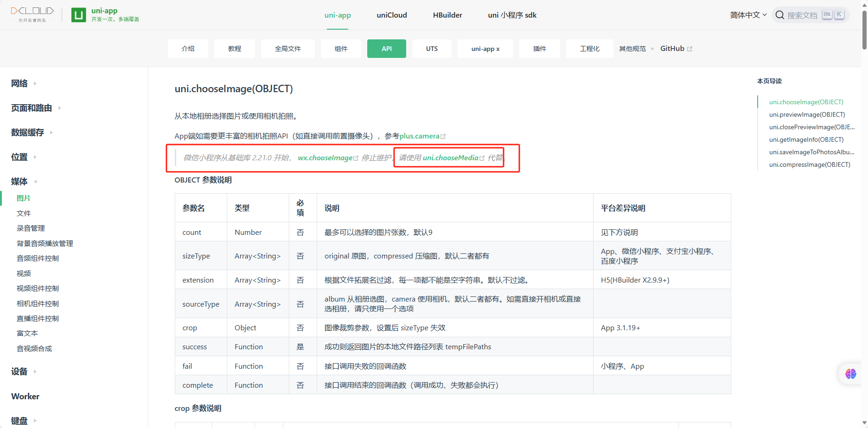Image resolution: width=868 pixels, height=428 pixels.
Task: Switch to the HBuilder top tab
Action: (x=447, y=15)
